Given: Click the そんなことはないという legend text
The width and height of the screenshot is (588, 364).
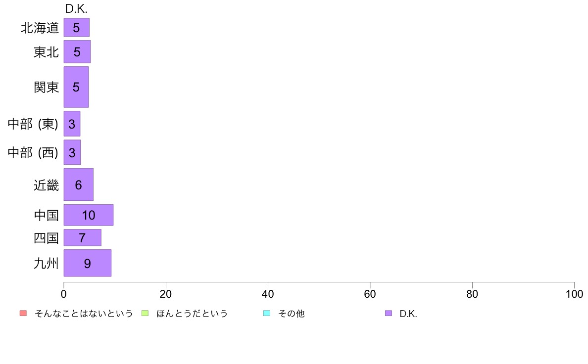Looking at the screenshot, I should tap(84, 314).
